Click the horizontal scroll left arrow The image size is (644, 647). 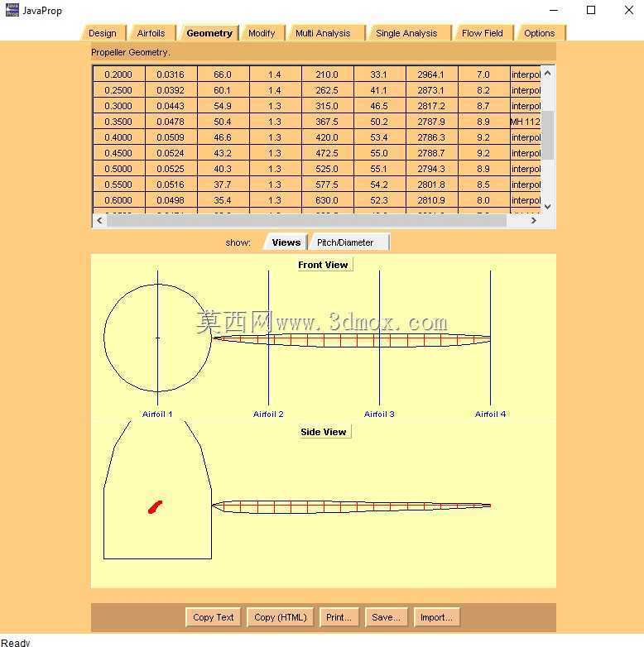(99, 220)
